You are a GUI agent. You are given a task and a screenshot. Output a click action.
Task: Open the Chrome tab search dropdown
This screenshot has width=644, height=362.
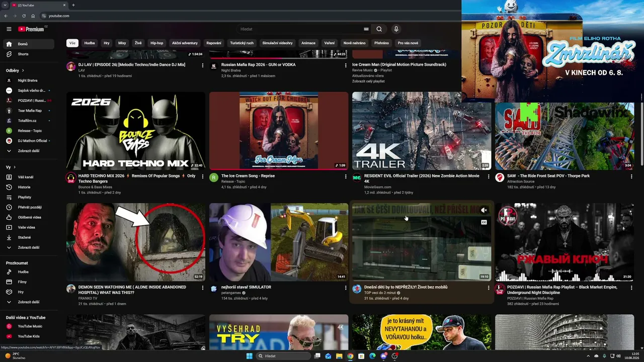(x=5, y=5)
